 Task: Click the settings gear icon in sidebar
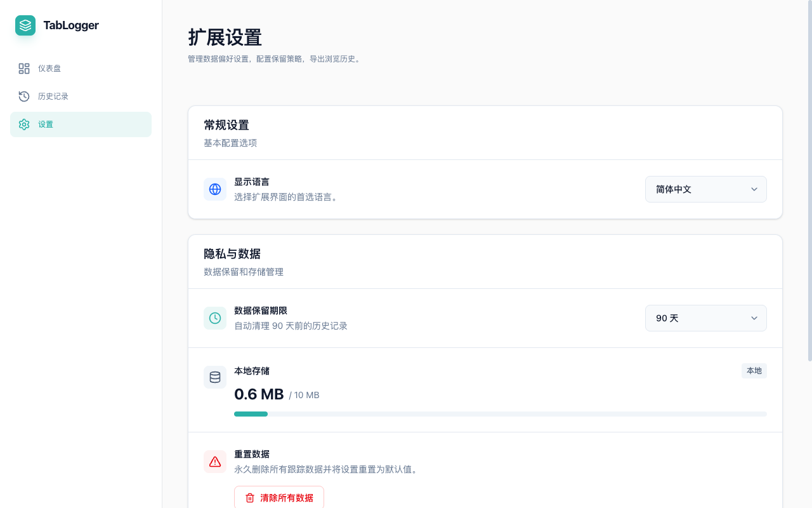[24, 124]
